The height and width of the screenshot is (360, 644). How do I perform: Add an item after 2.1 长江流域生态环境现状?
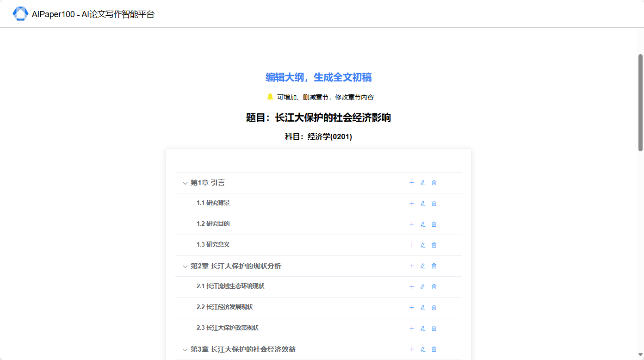pyautogui.click(x=412, y=287)
